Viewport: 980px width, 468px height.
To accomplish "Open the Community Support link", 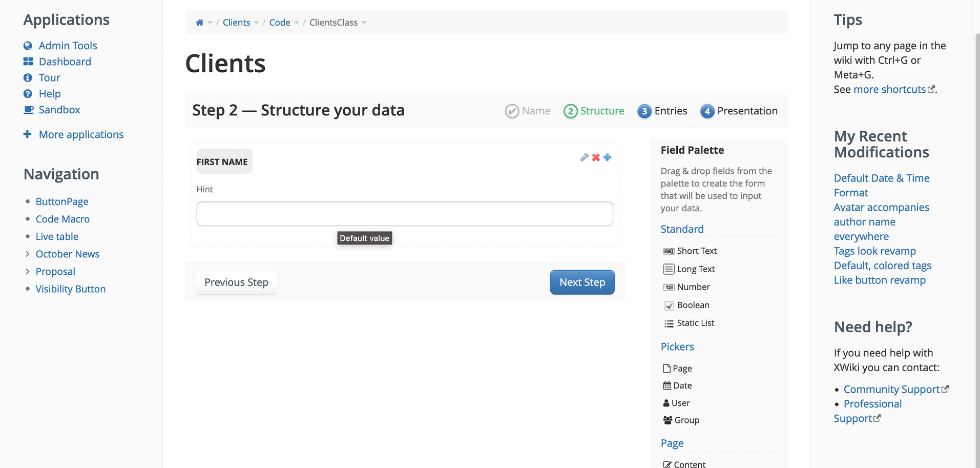I will (x=891, y=390).
